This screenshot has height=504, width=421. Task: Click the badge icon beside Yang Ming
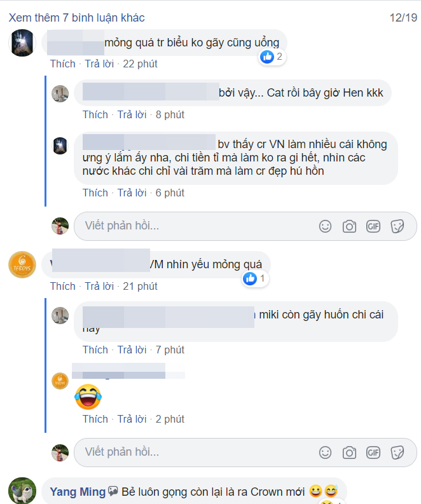[x=114, y=491]
